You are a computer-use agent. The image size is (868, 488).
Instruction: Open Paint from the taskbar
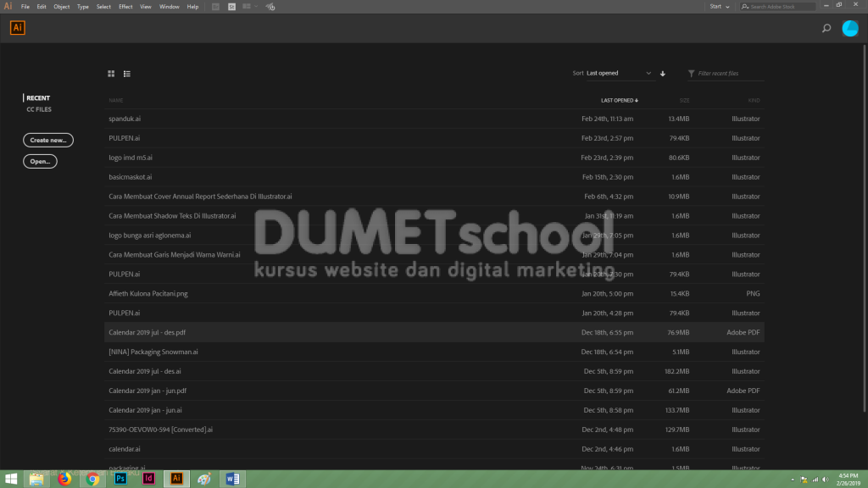pyautogui.click(x=204, y=479)
